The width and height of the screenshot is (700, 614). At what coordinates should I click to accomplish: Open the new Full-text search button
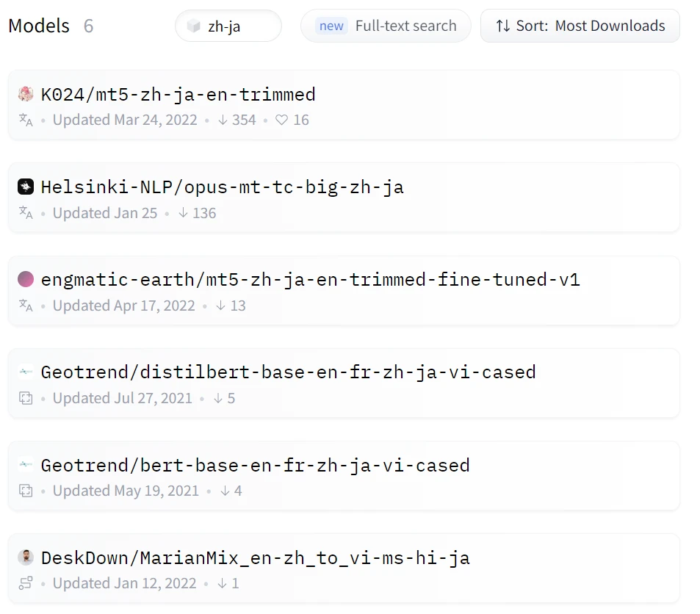[x=386, y=26]
